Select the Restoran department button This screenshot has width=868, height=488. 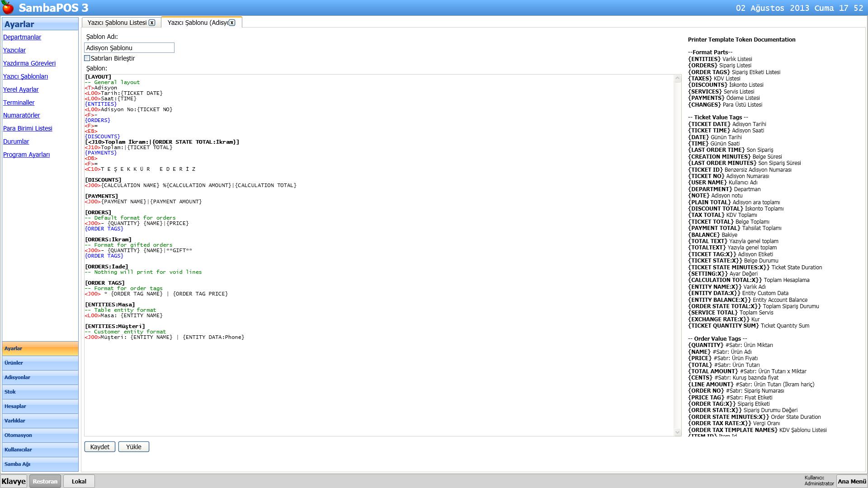point(45,481)
